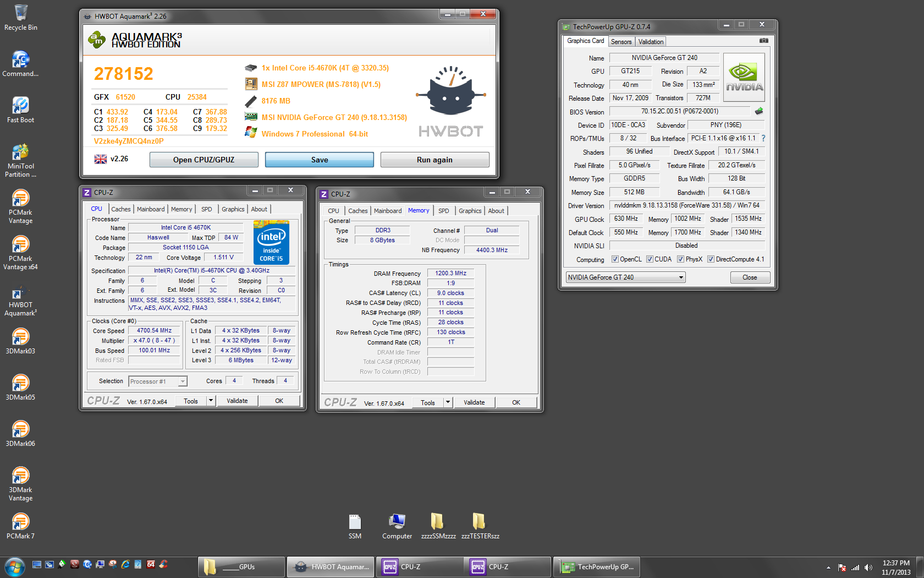Click the NVIDIA logo in GPU-Z

click(x=744, y=77)
